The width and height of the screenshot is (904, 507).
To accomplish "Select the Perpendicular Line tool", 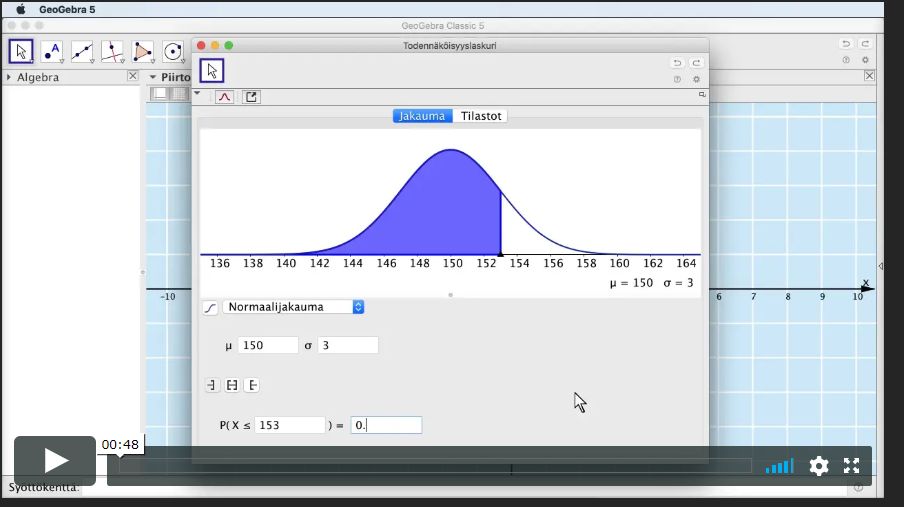I will (112, 51).
